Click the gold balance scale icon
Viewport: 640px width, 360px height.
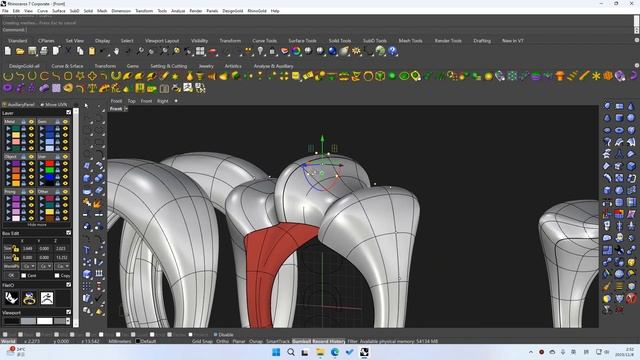click(x=92, y=88)
